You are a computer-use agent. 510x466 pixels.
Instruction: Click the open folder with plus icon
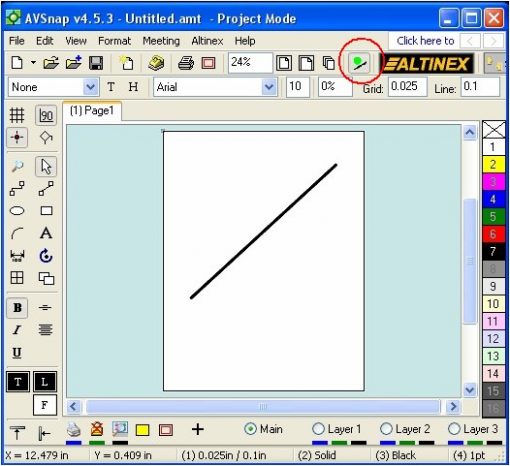(x=74, y=62)
